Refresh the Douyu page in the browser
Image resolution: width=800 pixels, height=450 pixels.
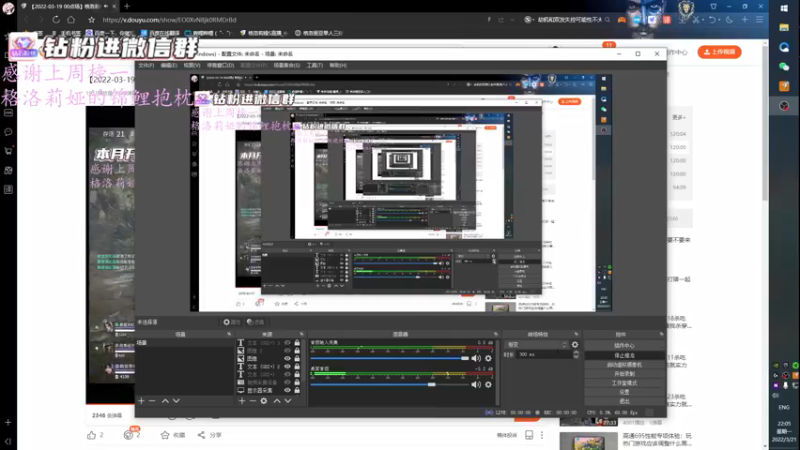56,19
